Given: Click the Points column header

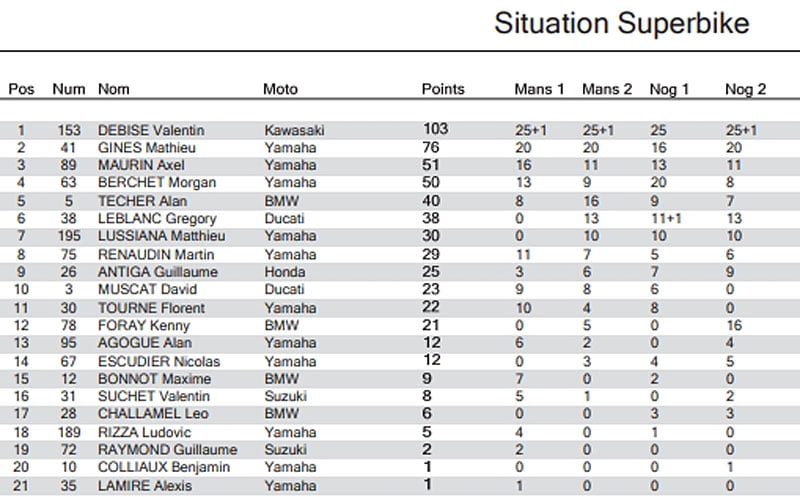Looking at the screenshot, I should pyautogui.click(x=443, y=89).
